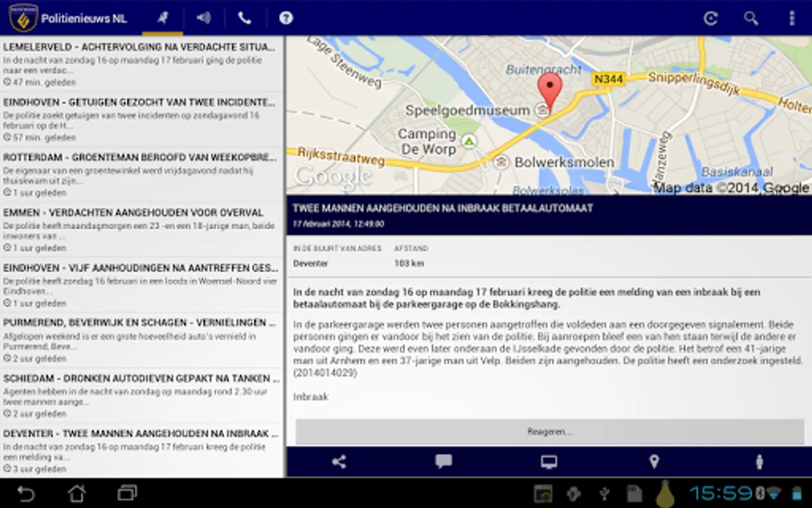
Task: Open Rotterdam groenteman beroofd news item
Action: pos(141,174)
